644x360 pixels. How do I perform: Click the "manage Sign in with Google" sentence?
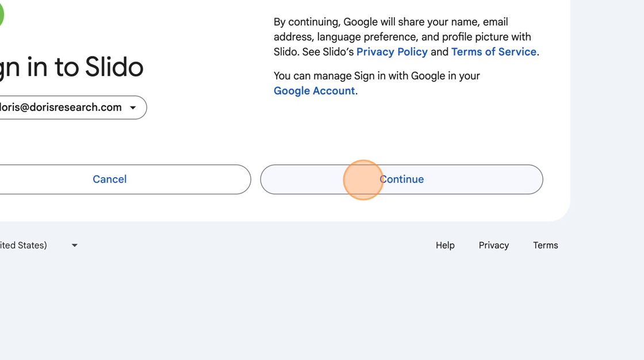377,76
